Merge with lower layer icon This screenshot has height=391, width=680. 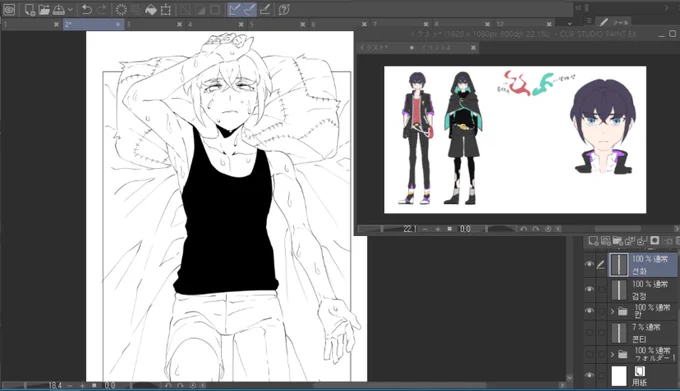click(x=642, y=241)
